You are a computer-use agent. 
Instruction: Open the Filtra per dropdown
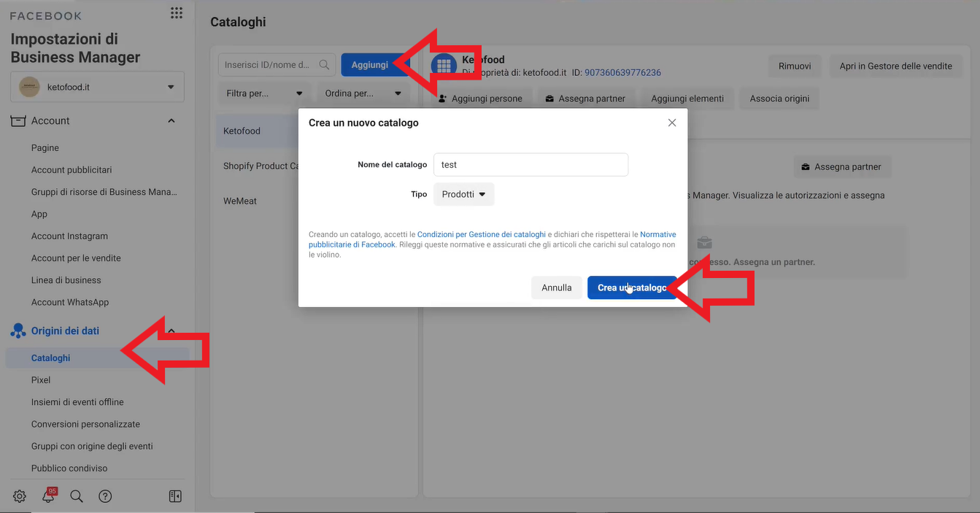tap(264, 93)
